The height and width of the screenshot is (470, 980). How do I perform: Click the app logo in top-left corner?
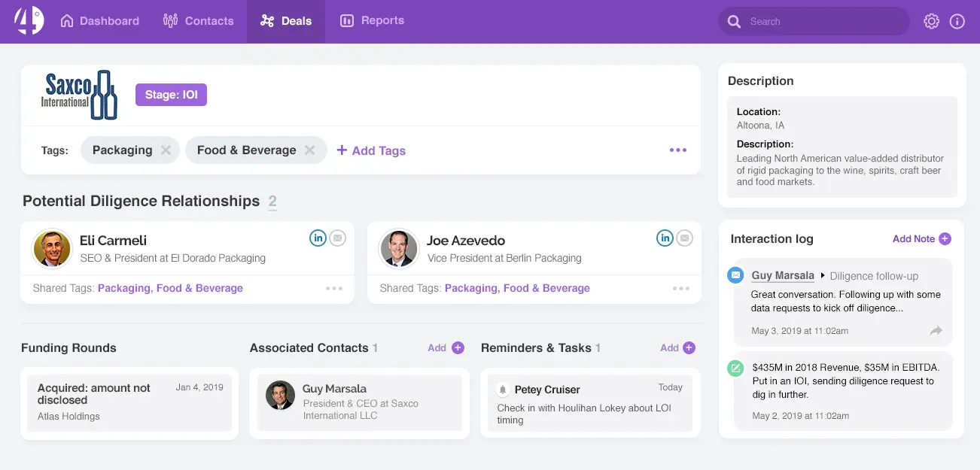pos(29,20)
